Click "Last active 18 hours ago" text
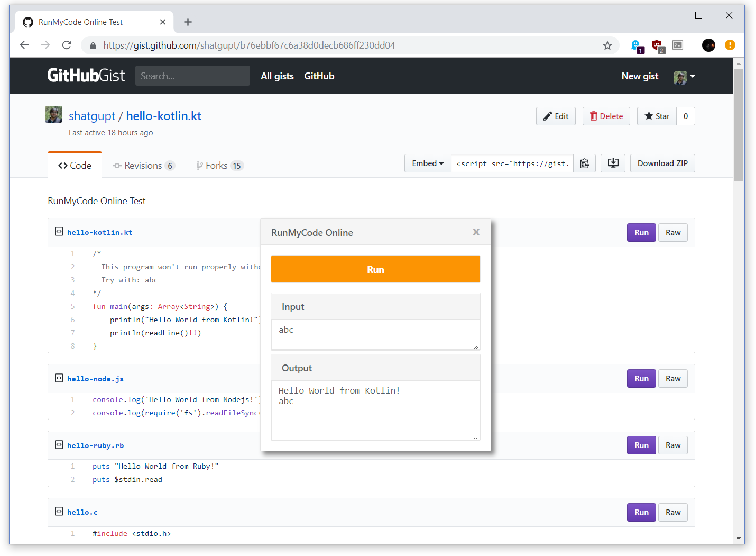756x556 pixels. pos(111,133)
